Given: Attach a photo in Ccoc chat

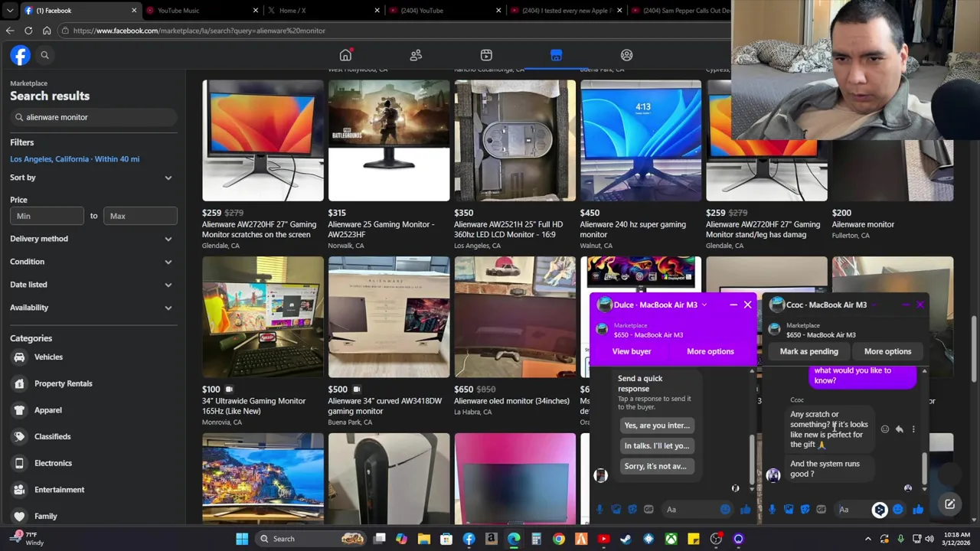Looking at the screenshot, I should click(788, 510).
